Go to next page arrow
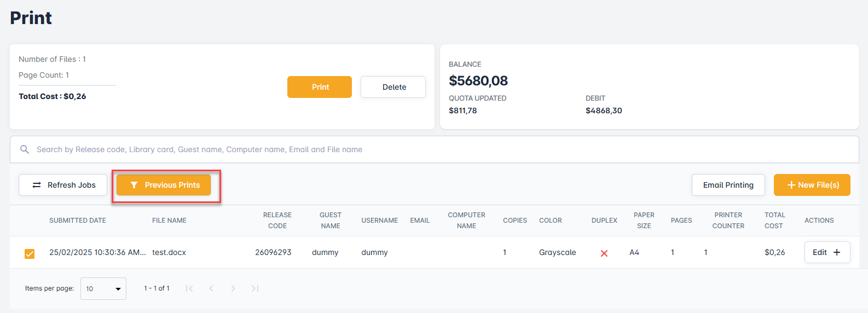Image resolution: width=868 pixels, height=313 pixels. pos(233,288)
